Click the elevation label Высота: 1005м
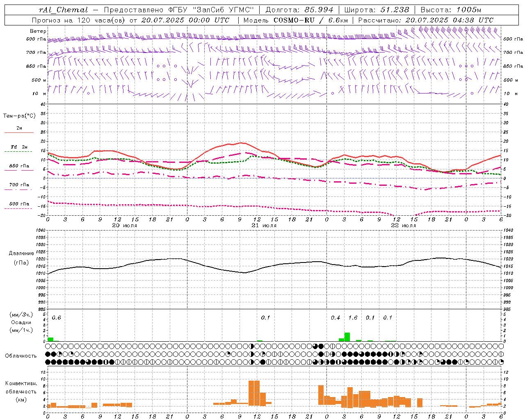The height and width of the screenshot is (420, 525). click(x=451, y=10)
